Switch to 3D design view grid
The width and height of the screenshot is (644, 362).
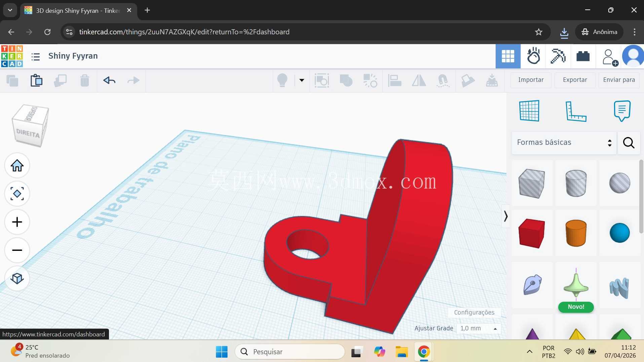click(x=508, y=56)
